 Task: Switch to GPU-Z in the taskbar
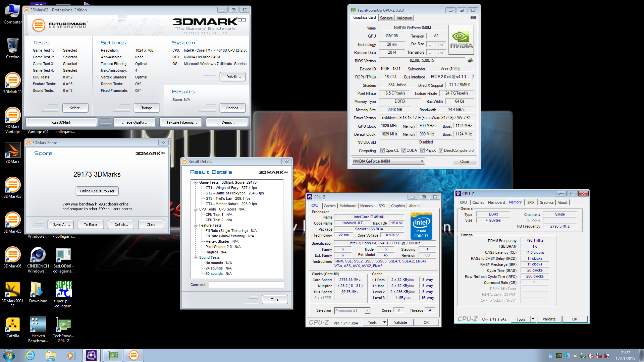coord(113,355)
